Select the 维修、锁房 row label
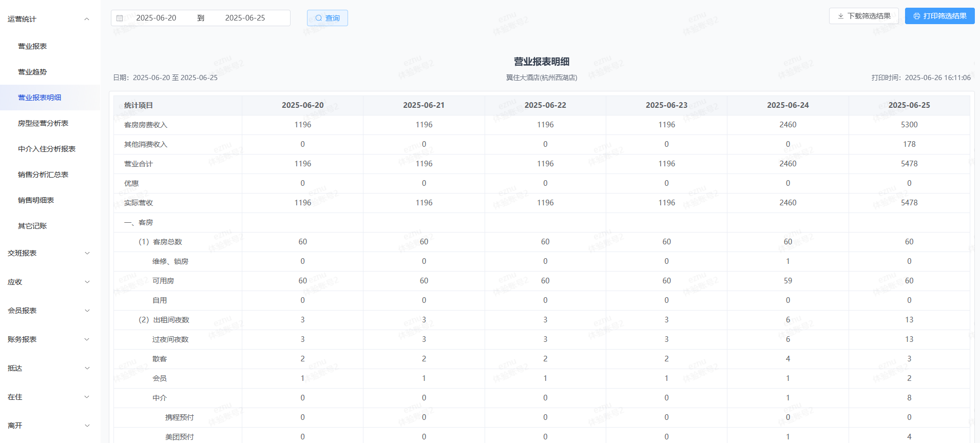The width and height of the screenshot is (980, 443). (x=170, y=261)
